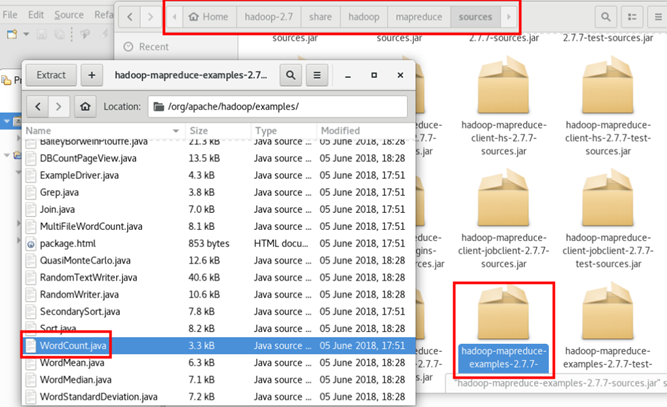This screenshot has width=667, height=407.
Task: Open file manager hamburger menu
Action: [658, 17]
